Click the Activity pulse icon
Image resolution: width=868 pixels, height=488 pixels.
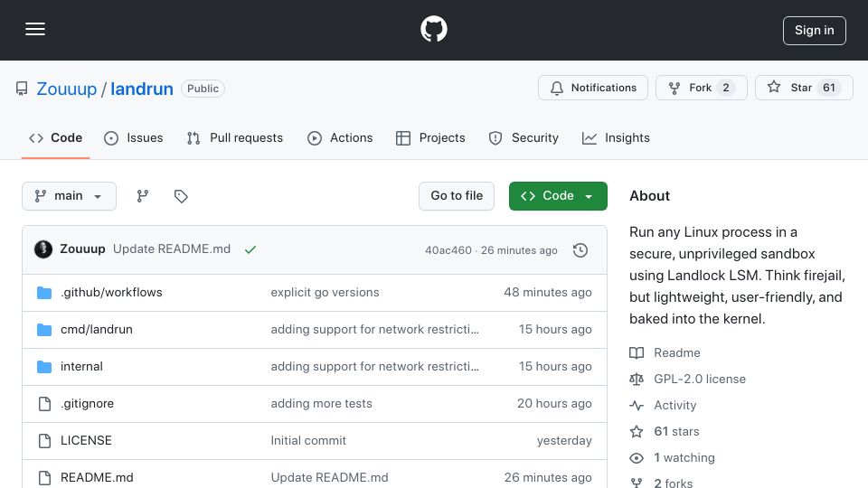coord(637,406)
